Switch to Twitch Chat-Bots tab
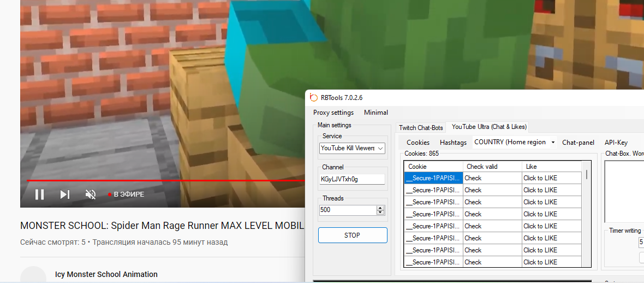The image size is (644, 283). [x=421, y=127]
